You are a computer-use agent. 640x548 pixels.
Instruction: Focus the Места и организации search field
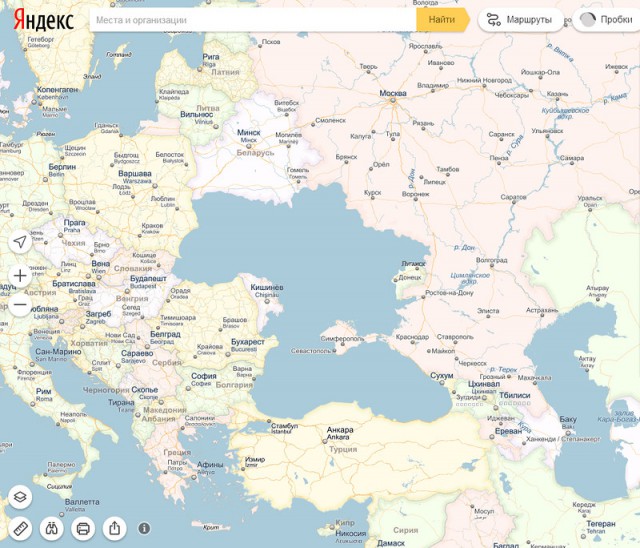[x=250, y=19]
